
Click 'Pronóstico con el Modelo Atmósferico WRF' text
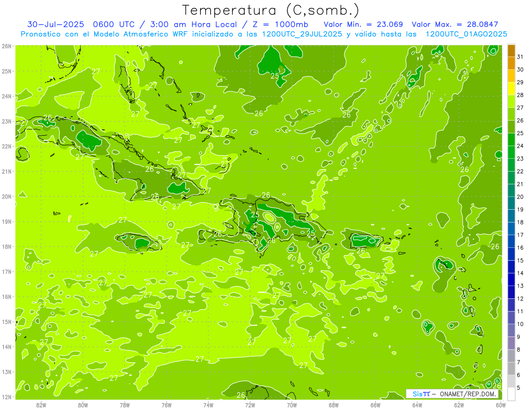coord(105,34)
